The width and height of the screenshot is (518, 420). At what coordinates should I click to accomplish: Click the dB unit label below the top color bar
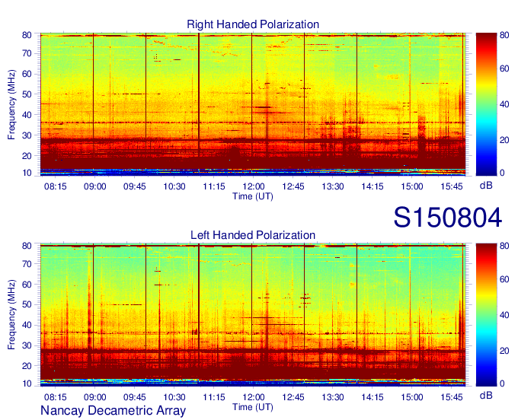pos(486,186)
